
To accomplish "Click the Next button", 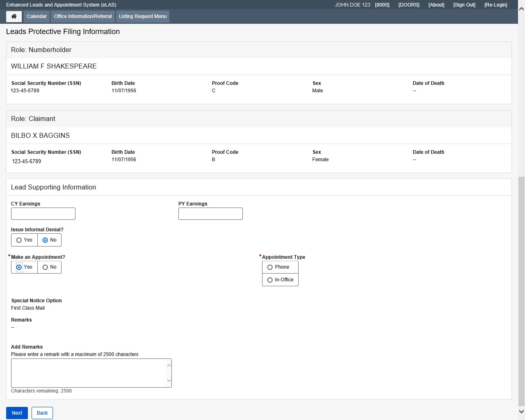I will pyautogui.click(x=17, y=413).
